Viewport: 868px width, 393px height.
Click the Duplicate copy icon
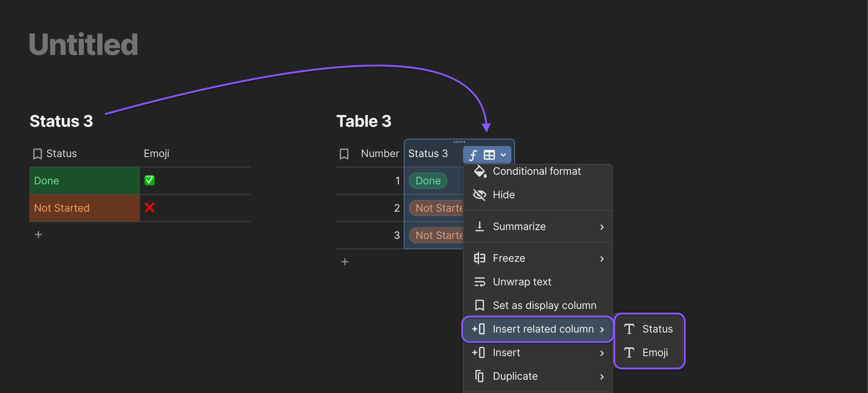click(479, 376)
